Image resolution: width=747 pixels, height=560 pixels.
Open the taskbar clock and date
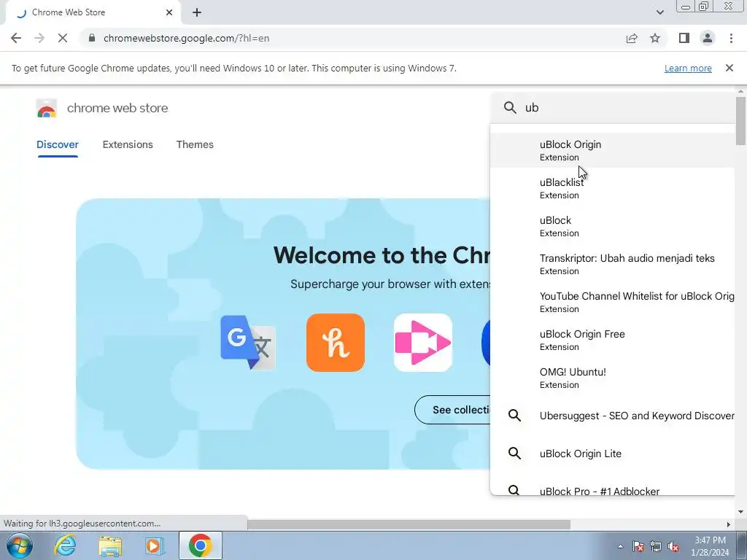pyautogui.click(x=710, y=546)
